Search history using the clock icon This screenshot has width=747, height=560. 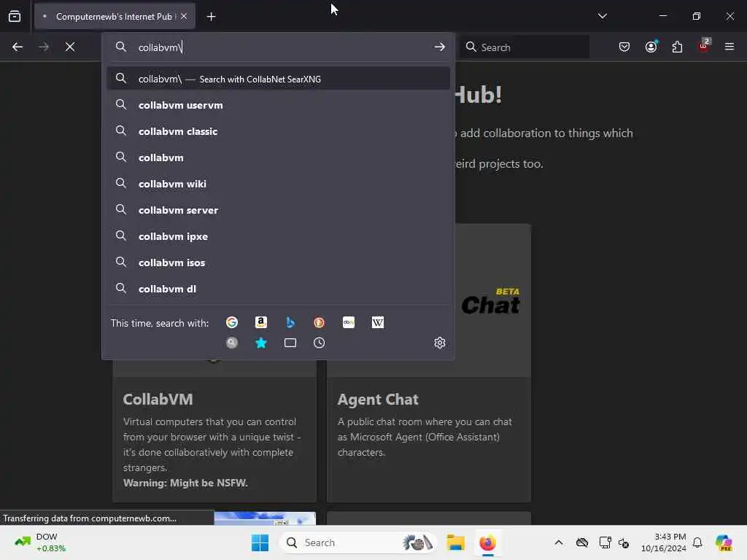click(x=320, y=343)
